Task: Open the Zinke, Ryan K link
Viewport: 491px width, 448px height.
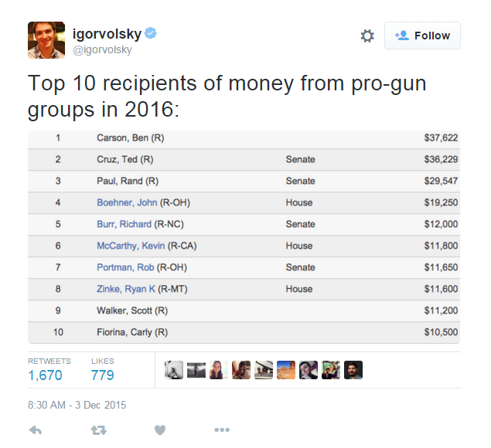Action: pyautogui.click(x=126, y=289)
